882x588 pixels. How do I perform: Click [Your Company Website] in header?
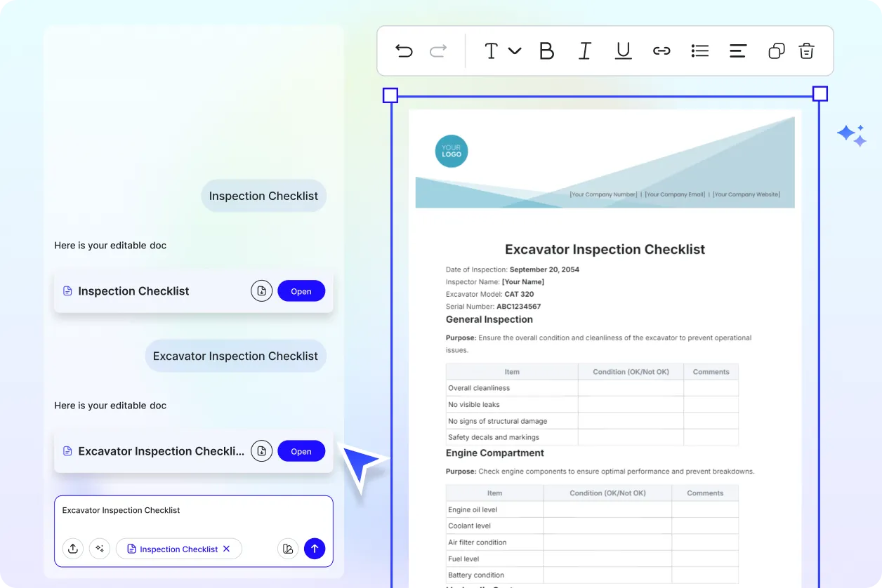(x=746, y=194)
